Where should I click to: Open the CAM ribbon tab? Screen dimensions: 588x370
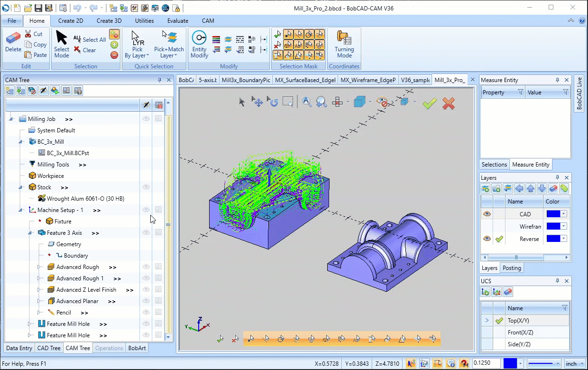click(208, 21)
